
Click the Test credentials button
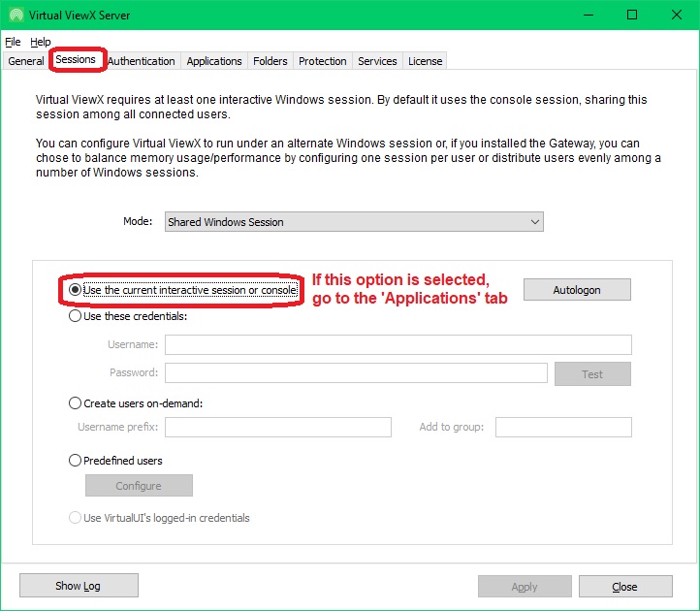[592, 373]
